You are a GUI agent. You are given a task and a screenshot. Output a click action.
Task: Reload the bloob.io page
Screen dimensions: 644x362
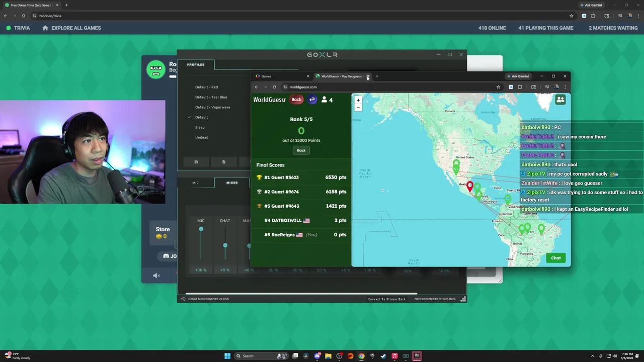pyautogui.click(x=23, y=16)
